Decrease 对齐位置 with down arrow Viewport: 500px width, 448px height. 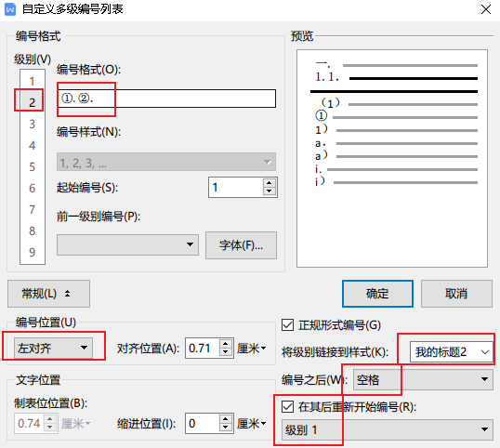226,352
